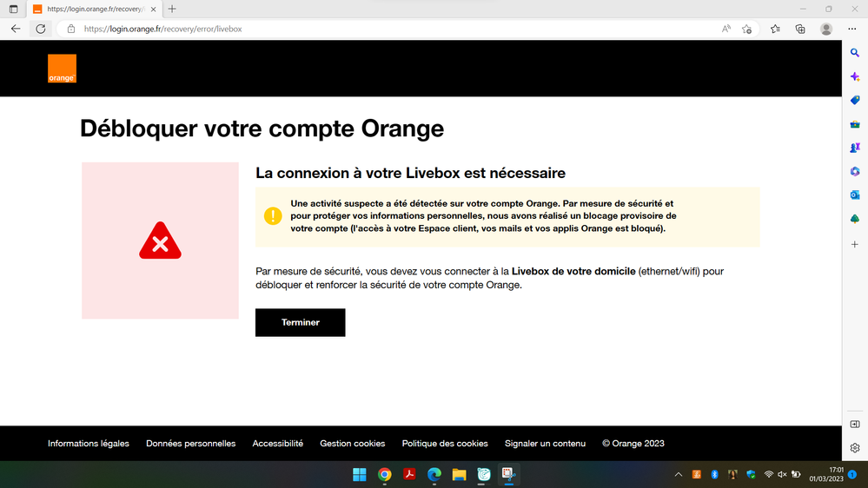Open Accessibilité footer link
868x488 pixels.
278,443
